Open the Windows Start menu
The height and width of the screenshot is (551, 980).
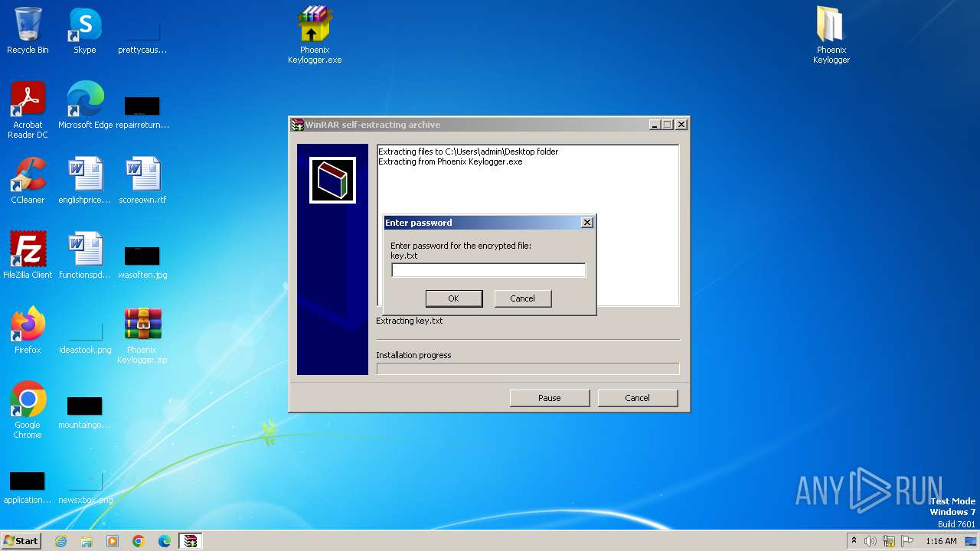click(x=21, y=541)
